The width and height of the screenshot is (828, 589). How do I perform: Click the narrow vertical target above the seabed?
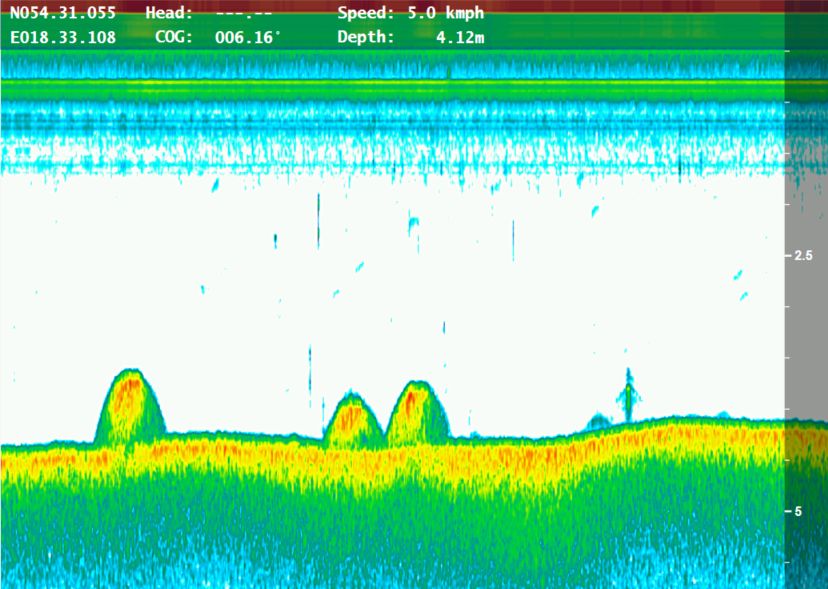[x=628, y=395]
